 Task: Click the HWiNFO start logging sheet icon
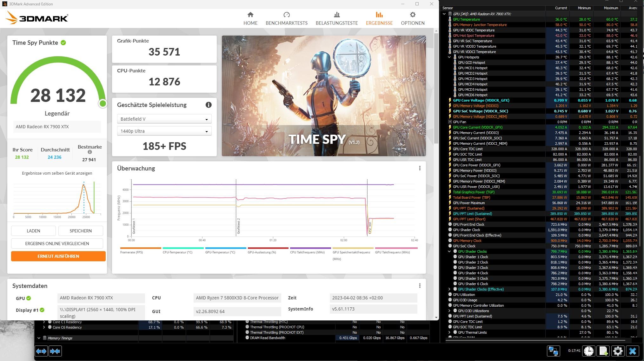[x=603, y=351]
